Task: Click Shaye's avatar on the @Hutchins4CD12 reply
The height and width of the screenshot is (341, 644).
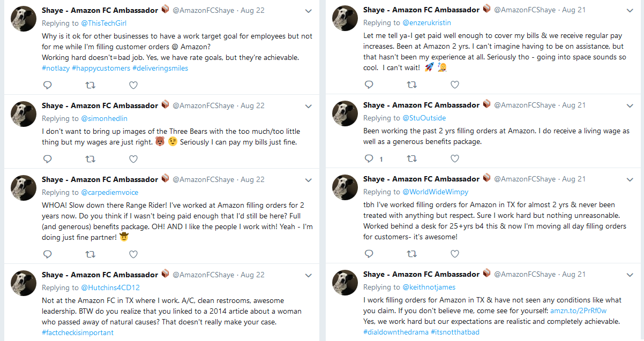Action: (x=24, y=283)
